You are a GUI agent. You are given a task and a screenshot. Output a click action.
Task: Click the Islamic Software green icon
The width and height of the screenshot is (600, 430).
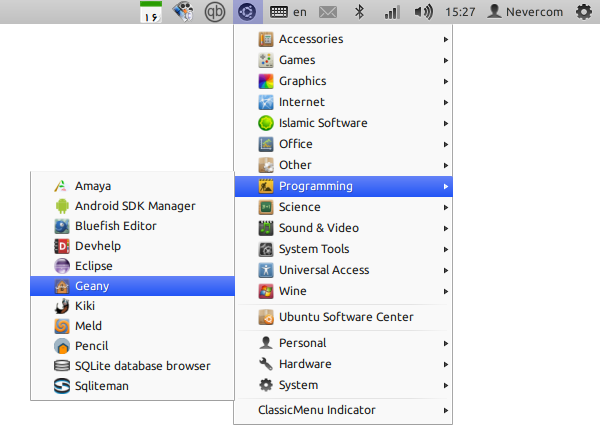266,123
